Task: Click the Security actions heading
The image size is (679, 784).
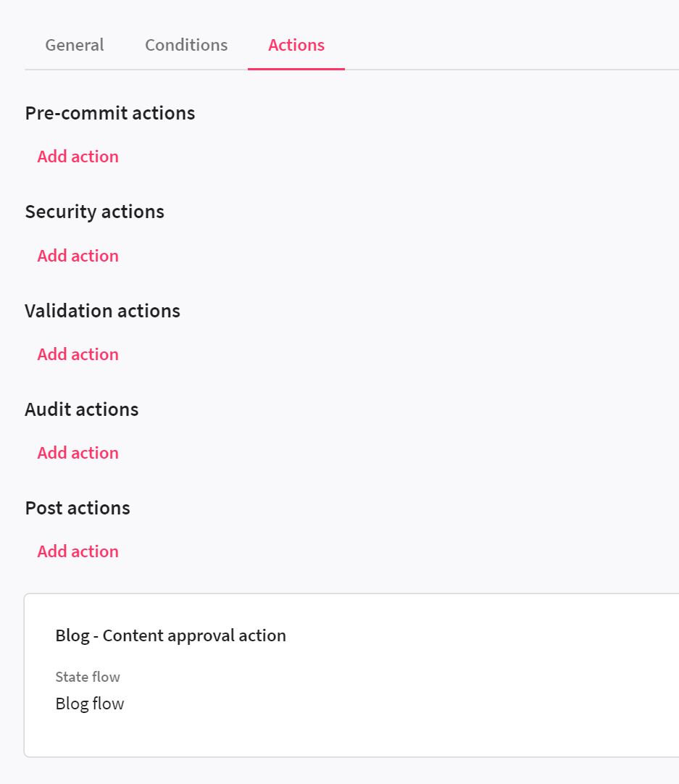Action: tap(95, 212)
